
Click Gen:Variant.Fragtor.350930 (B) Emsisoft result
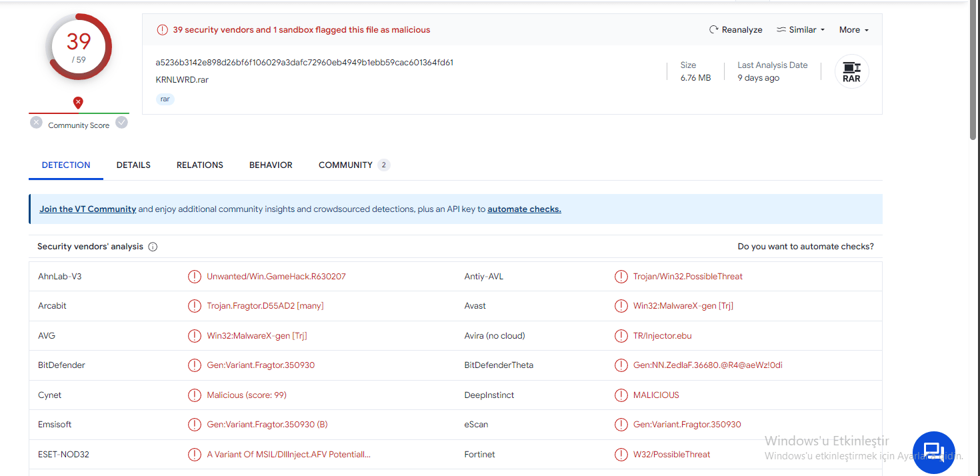(267, 425)
